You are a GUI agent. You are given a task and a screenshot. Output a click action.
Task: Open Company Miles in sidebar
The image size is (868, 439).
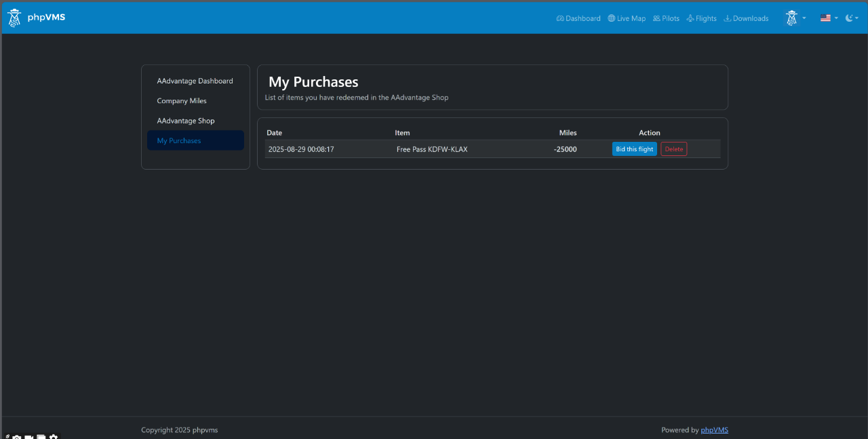tap(182, 101)
